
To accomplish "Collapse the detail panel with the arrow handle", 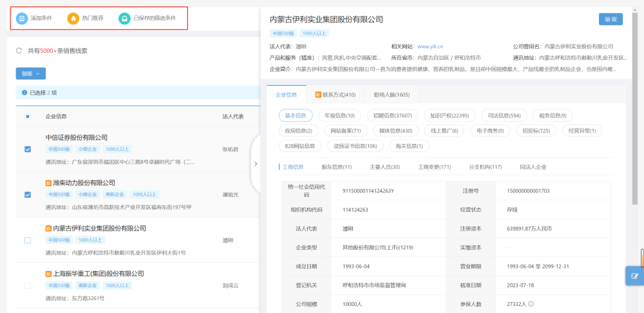I will point(256,164).
